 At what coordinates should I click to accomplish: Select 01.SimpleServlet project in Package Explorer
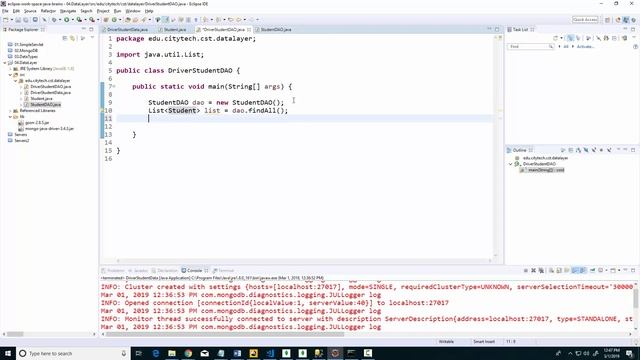click(29, 44)
